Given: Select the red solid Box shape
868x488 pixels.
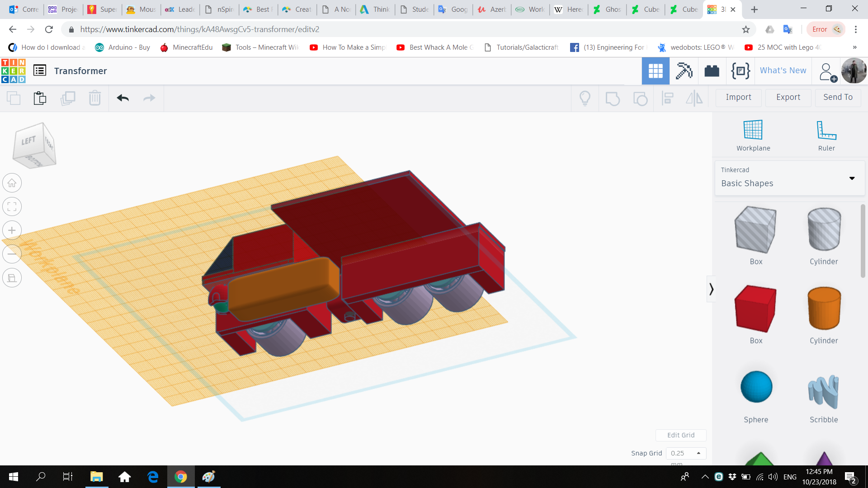Looking at the screenshot, I should (755, 309).
